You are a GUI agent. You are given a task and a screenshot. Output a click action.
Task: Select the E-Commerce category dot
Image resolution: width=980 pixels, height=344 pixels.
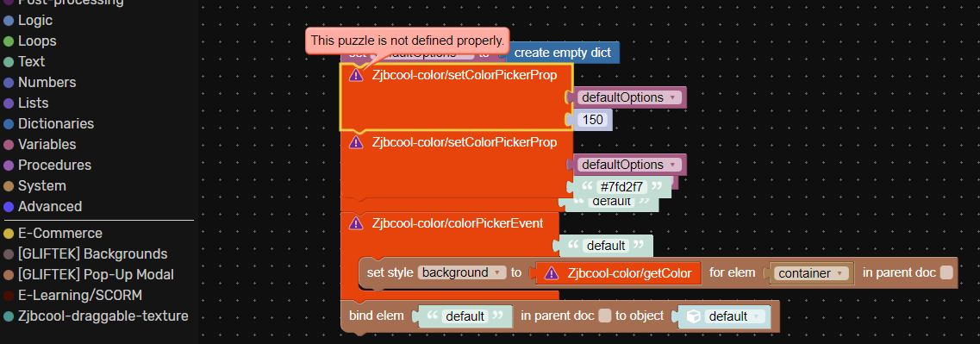click(x=9, y=234)
